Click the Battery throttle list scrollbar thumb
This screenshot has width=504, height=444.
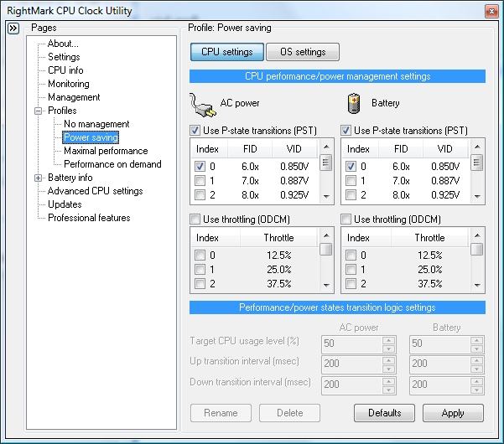coord(477,249)
